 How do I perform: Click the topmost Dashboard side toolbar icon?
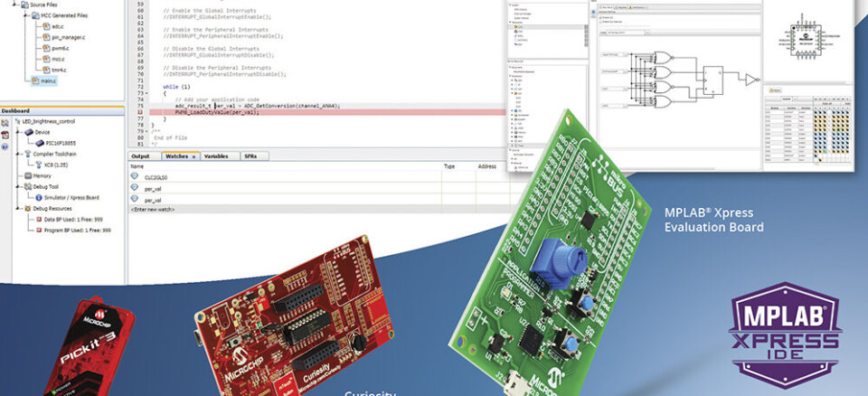[5, 123]
